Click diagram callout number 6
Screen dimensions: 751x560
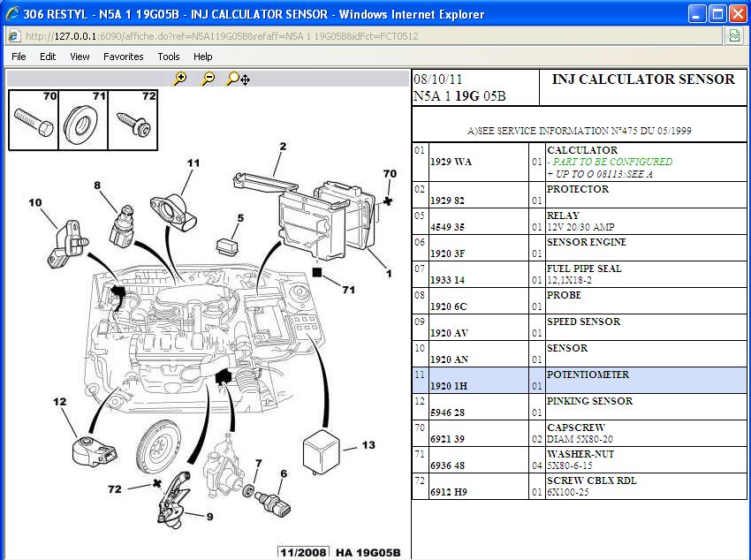point(284,473)
